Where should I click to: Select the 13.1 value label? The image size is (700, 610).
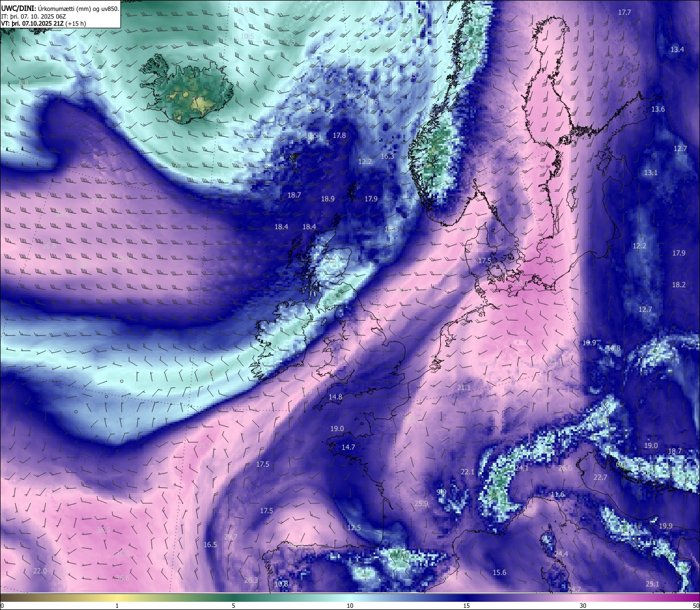coord(651,172)
